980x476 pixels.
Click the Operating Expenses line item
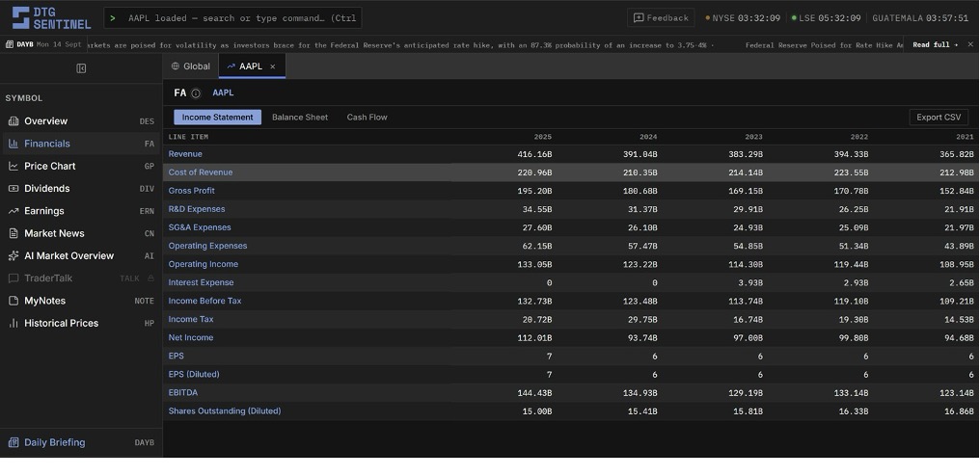pos(207,246)
